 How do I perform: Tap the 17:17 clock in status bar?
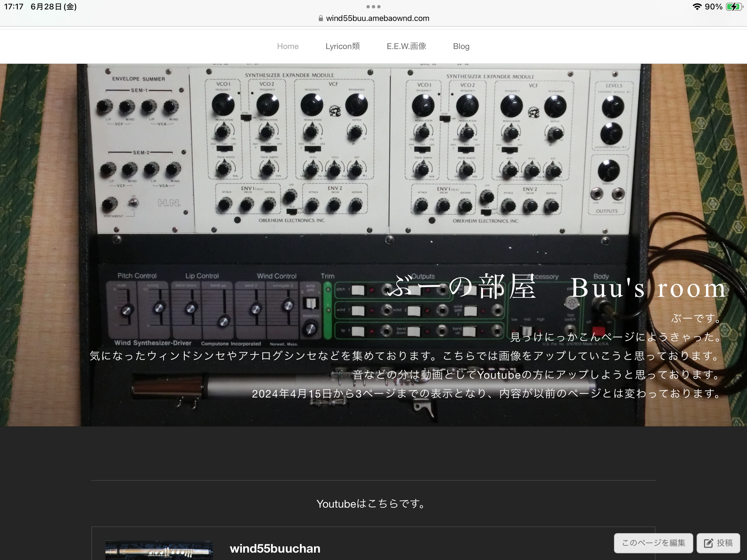click(13, 6)
